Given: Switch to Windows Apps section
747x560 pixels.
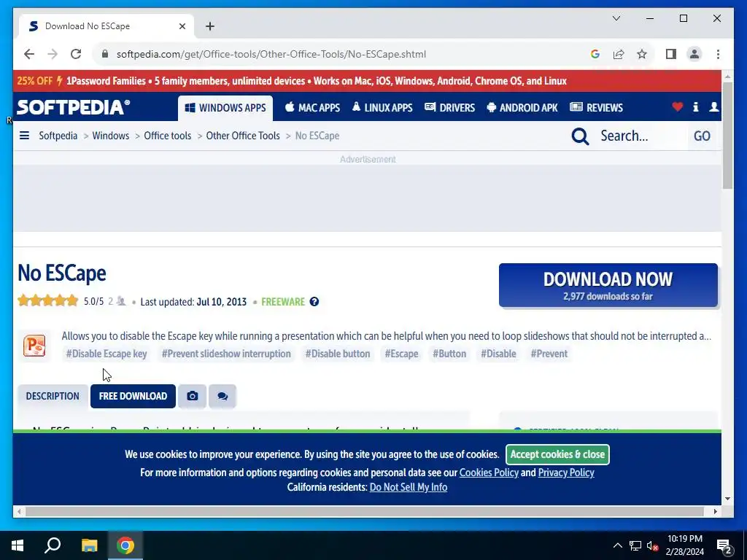Looking at the screenshot, I should pos(225,108).
